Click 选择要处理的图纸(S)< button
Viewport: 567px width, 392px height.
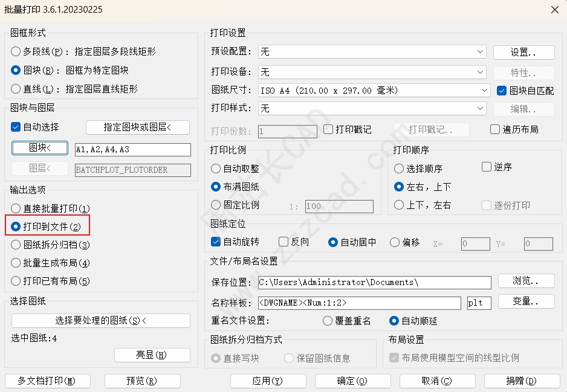click(x=101, y=321)
